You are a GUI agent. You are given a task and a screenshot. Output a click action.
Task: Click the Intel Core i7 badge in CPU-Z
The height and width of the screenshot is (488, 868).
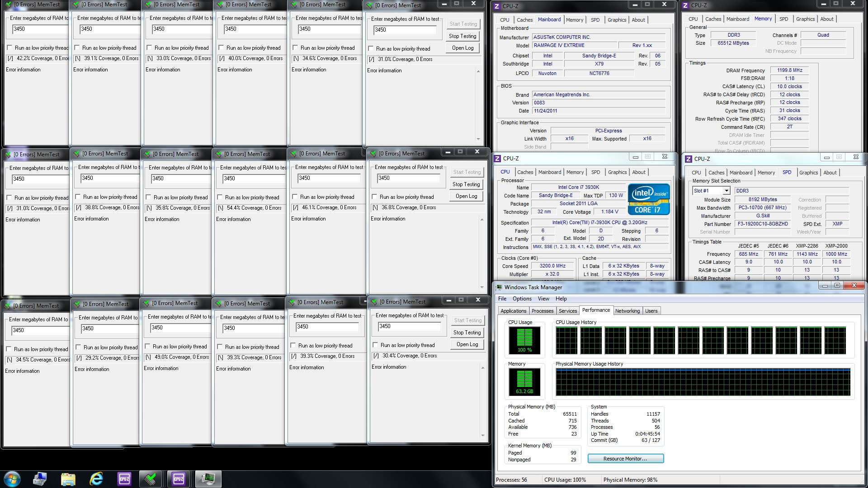(x=648, y=199)
